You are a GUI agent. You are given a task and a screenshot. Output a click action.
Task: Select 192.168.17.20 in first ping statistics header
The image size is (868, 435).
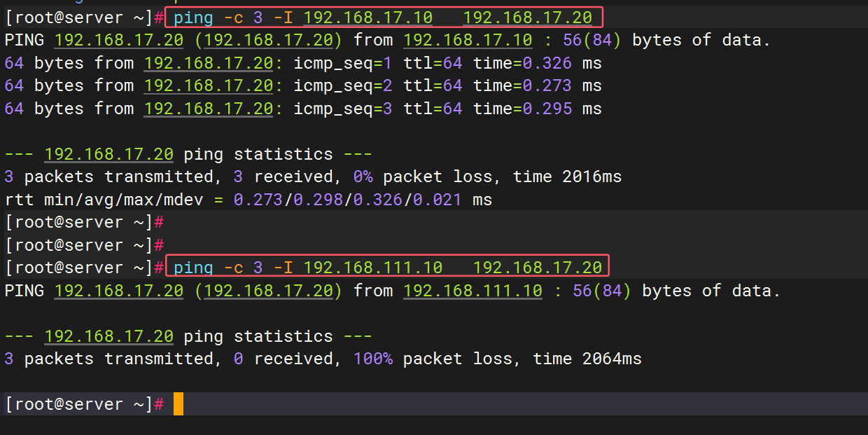(108, 154)
